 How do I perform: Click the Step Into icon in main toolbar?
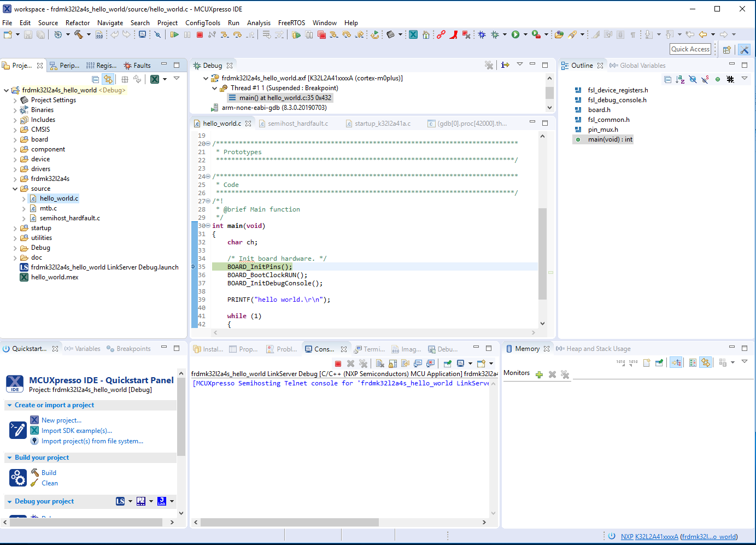[224, 34]
